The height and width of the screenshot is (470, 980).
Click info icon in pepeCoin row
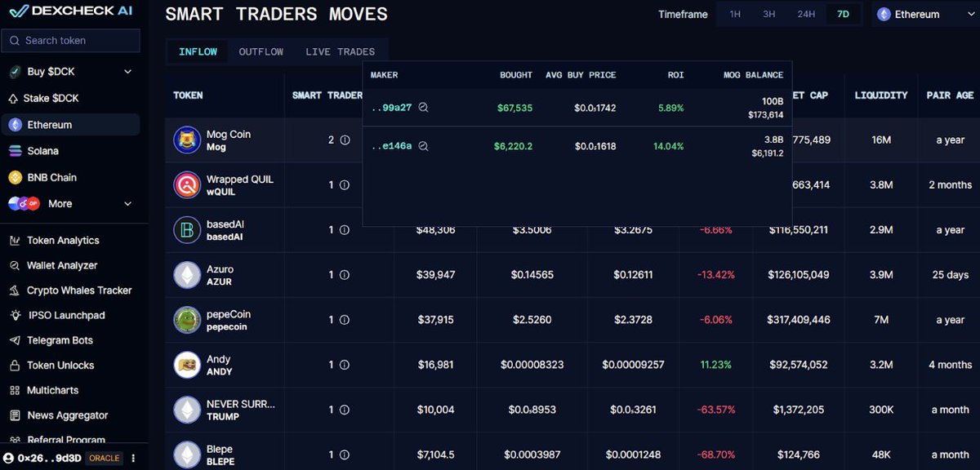click(345, 320)
